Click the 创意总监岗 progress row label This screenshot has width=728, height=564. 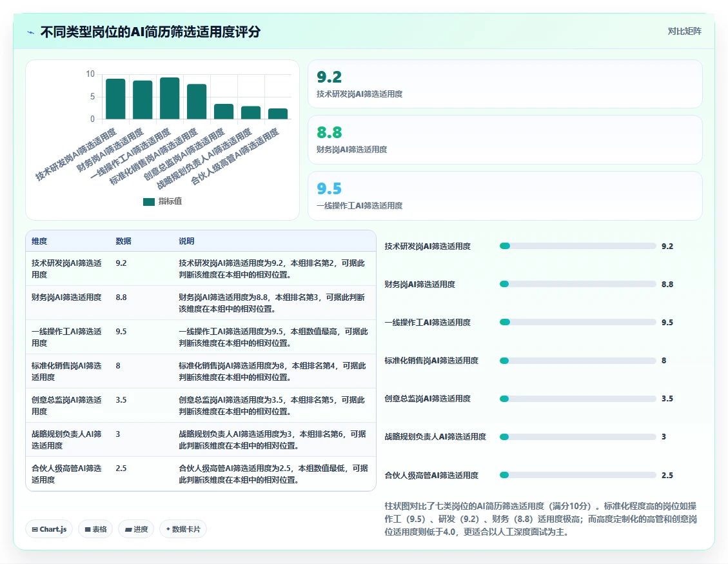click(x=428, y=399)
